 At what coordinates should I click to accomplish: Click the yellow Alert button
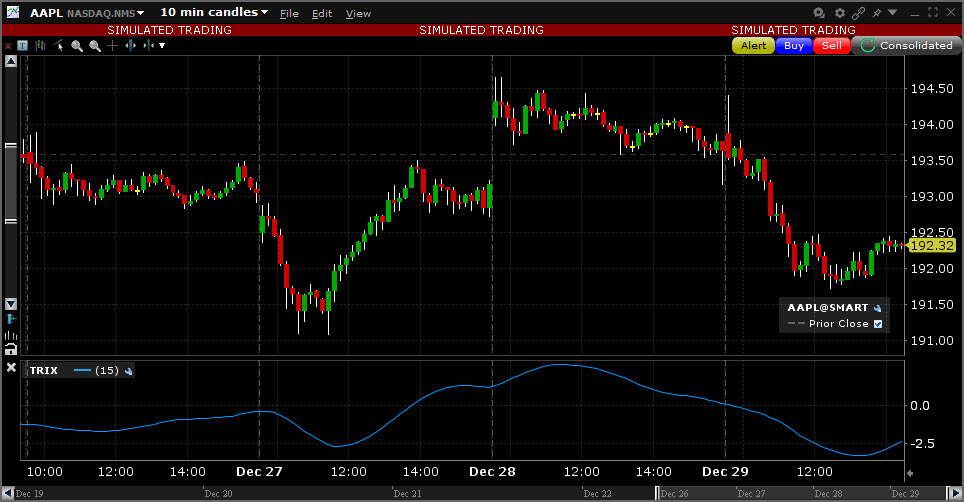click(x=753, y=45)
